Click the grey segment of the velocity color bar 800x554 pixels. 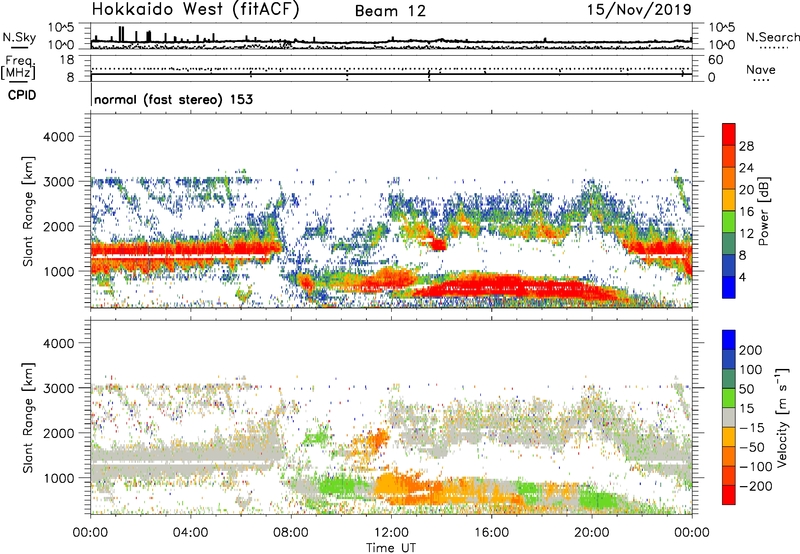tap(729, 418)
